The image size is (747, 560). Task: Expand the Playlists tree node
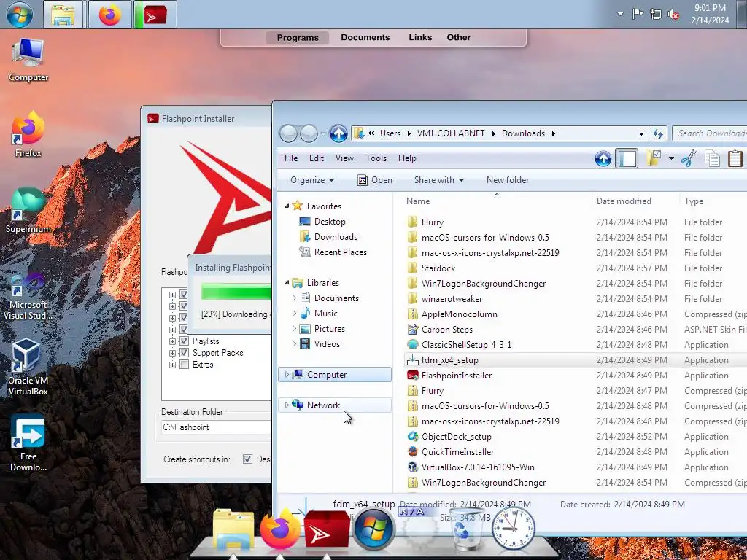[x=172, y=341]
